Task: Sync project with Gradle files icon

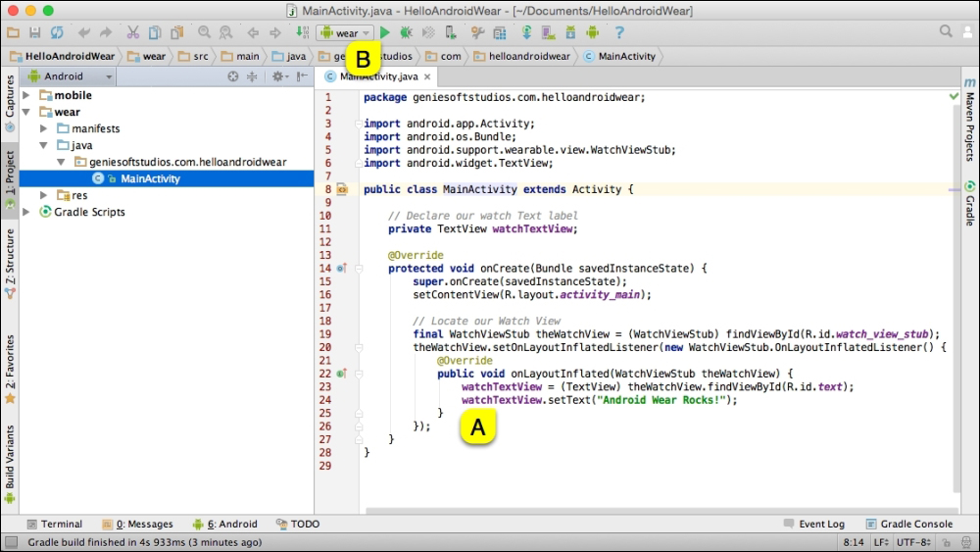Action: [526, 32]
